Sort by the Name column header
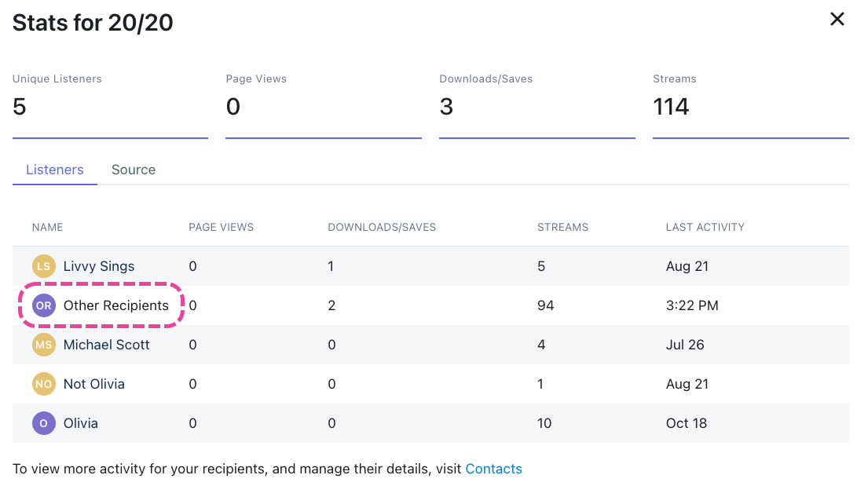 click(x=48, y=227)
